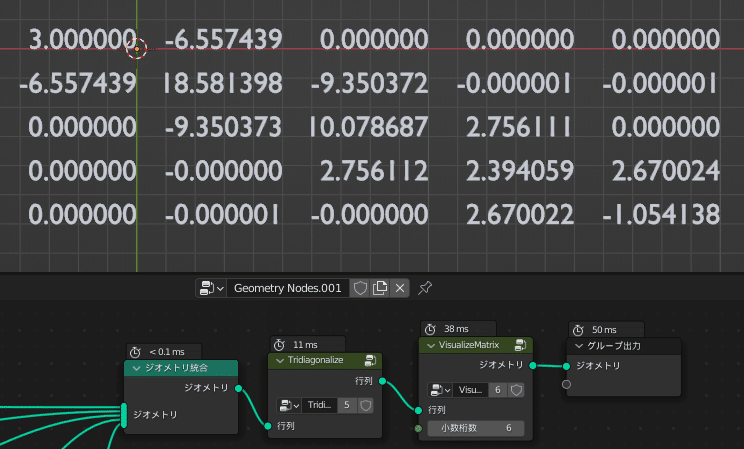
Task: Click the 行列 output socket of Tridiagonalize
Action: coord(382,381)
